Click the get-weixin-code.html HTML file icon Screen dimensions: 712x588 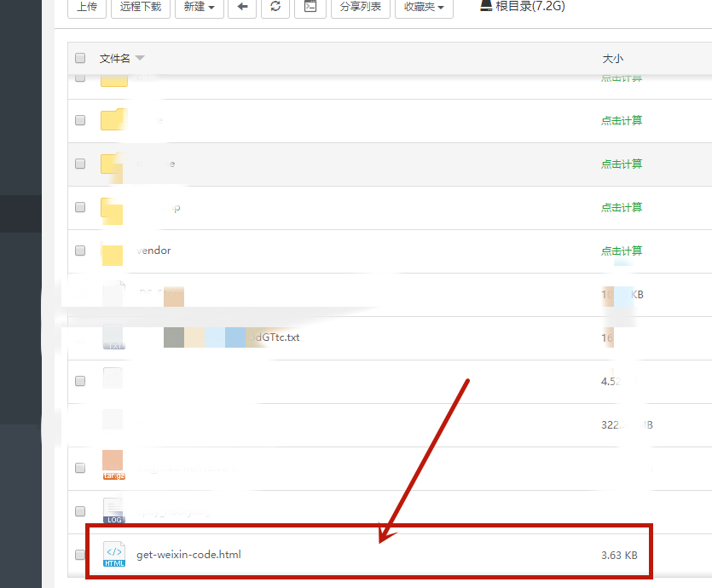(114, 555)
